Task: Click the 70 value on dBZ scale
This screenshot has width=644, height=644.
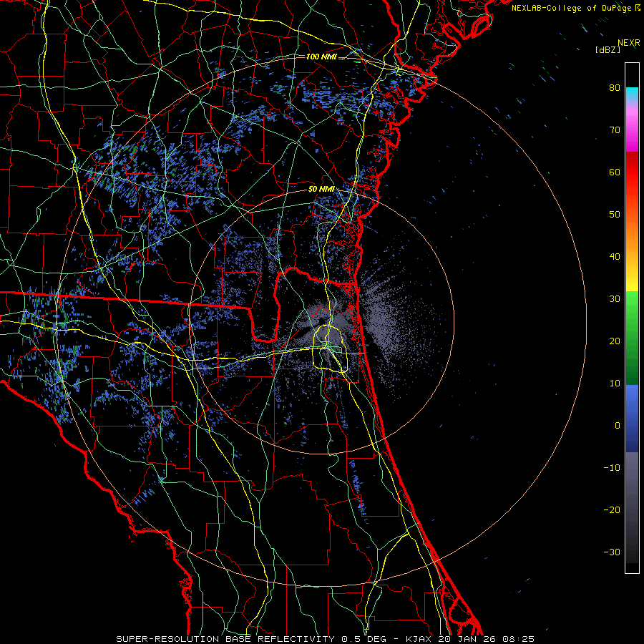Action: pos(615,130)
